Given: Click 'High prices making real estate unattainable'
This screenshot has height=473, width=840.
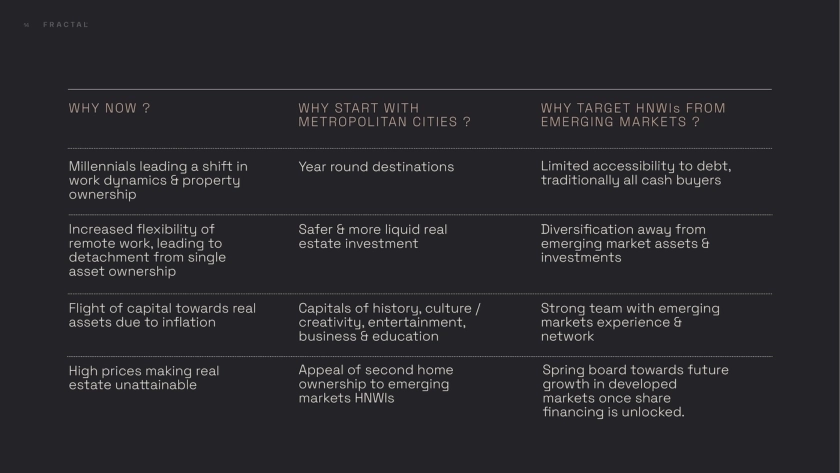Looking at the screenshot, I should coord(144,378).
